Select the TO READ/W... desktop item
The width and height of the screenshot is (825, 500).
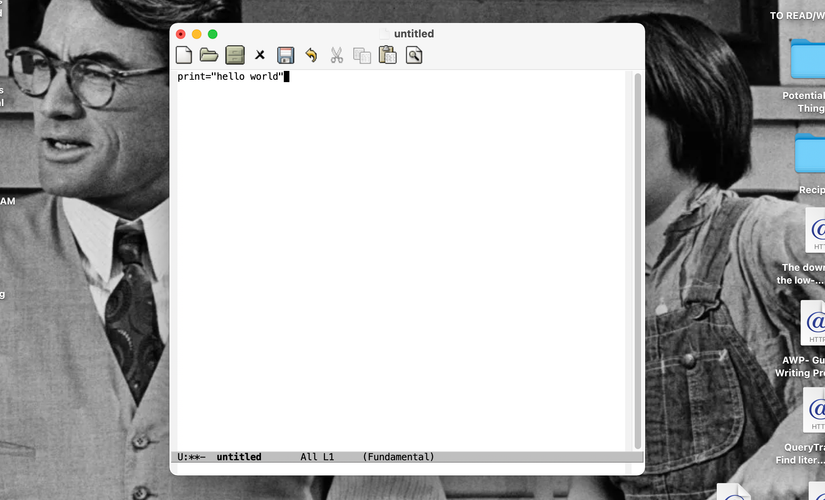click(x=797, y=16)
